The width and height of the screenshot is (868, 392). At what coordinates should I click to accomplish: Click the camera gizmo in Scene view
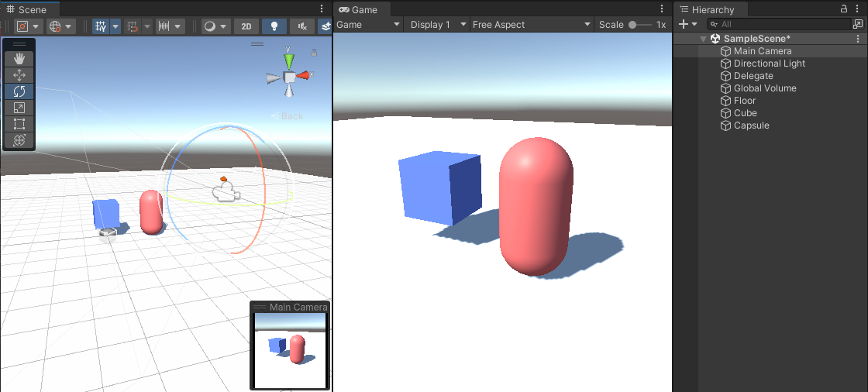coord(226,192)
